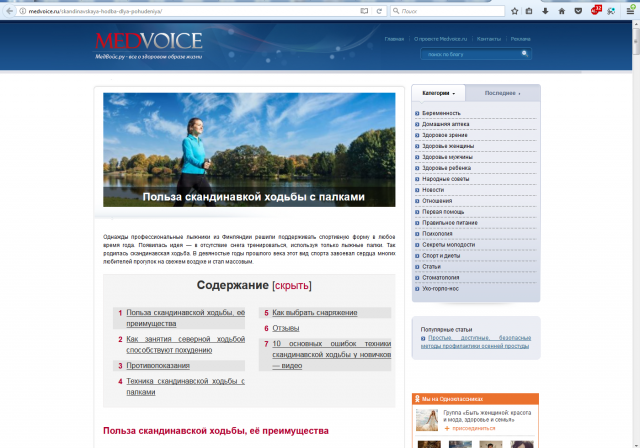Click the Odnoklassniki logo icon
The height and width of the screenshot is (448, 640).
(417, 399)
